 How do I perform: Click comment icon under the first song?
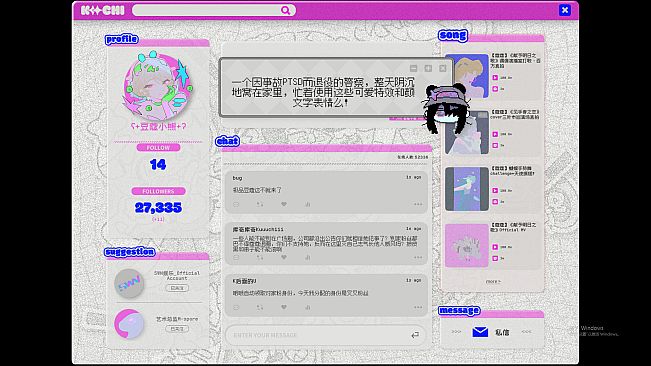pos(495,89)
